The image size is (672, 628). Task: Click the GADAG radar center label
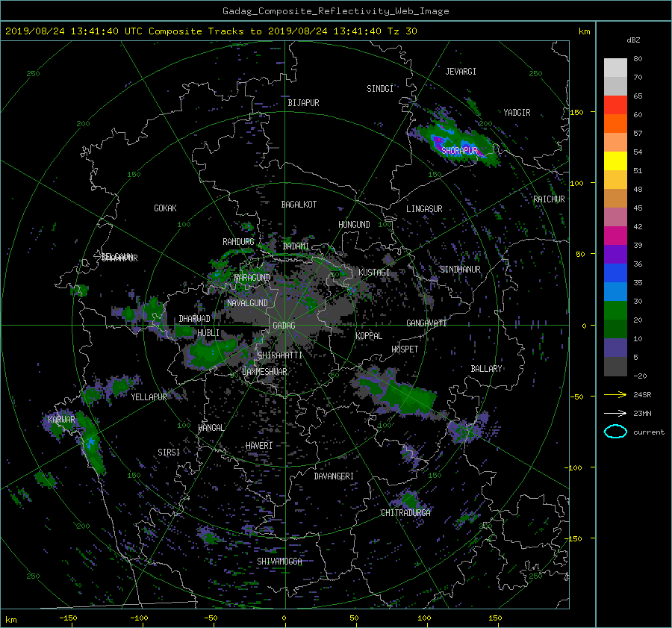click(284, 326)
